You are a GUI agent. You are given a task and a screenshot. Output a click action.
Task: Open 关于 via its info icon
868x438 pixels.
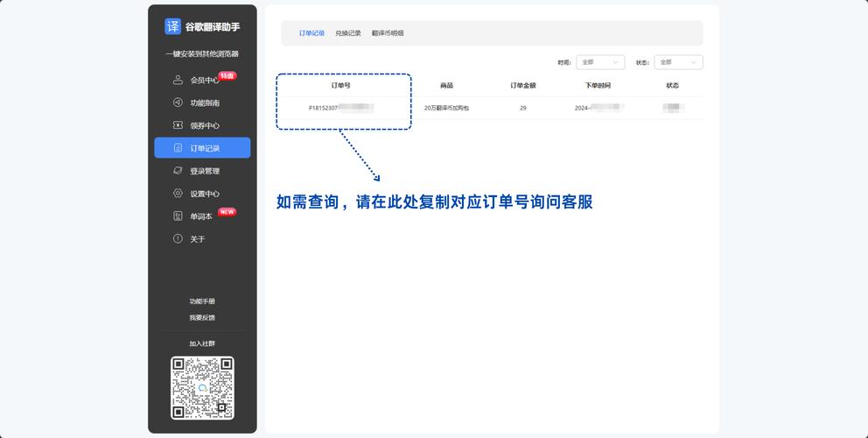[x=178, y=239]
